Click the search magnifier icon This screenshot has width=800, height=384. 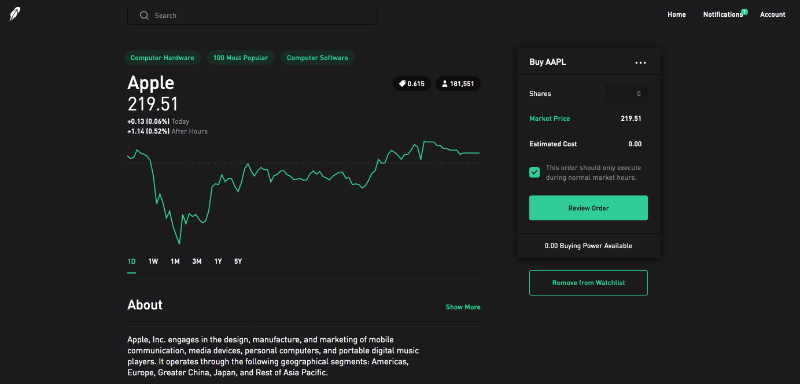coord(144,15)
